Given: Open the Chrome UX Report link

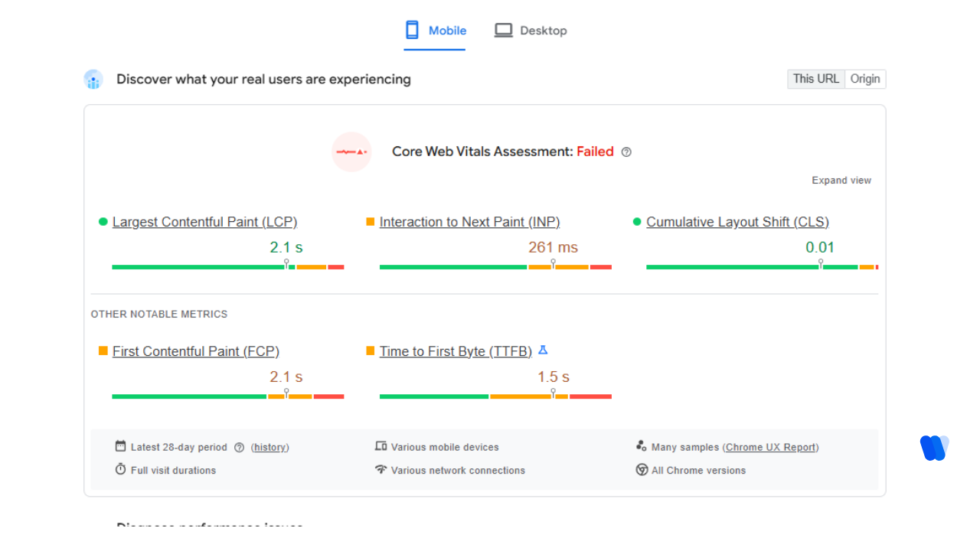Looking at the screenshot, I should coord(772,448).
